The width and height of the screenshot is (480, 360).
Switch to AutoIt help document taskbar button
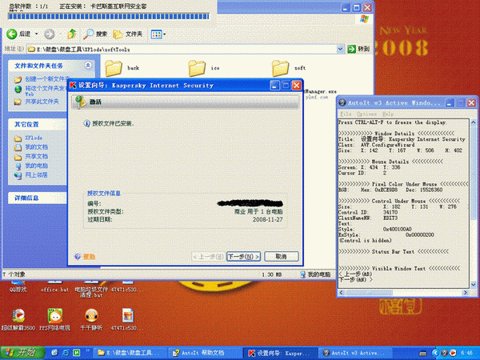204,353
